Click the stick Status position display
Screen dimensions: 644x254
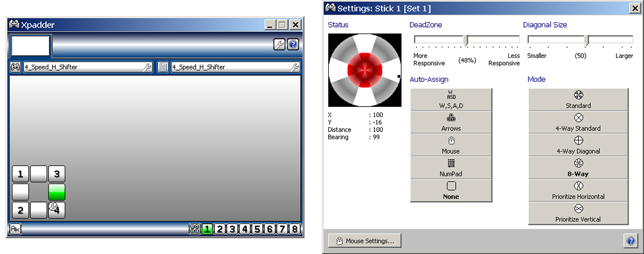(365, 70)
